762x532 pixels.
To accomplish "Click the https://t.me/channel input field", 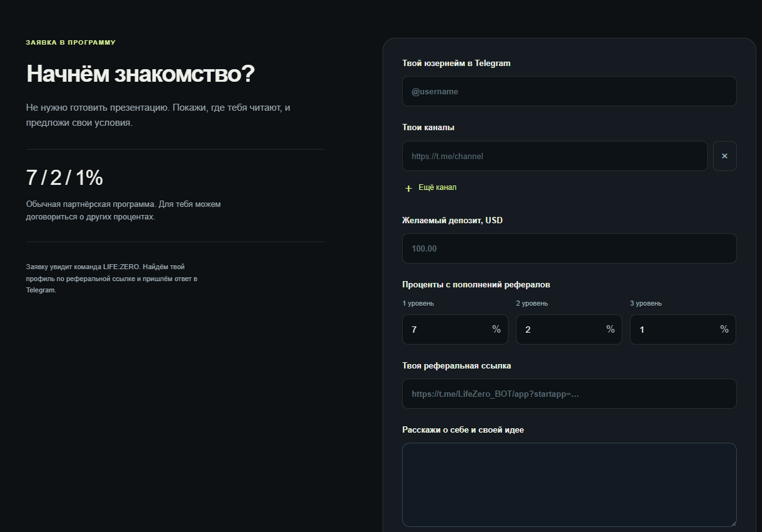I will point(554,156).
